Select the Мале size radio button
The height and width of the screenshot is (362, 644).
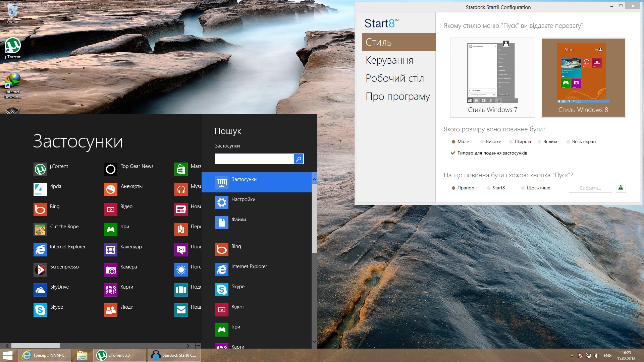[453, 142]
